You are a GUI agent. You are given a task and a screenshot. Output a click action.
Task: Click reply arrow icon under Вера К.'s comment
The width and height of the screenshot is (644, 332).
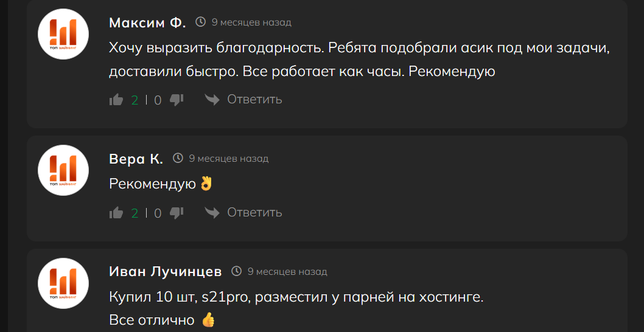212,212
